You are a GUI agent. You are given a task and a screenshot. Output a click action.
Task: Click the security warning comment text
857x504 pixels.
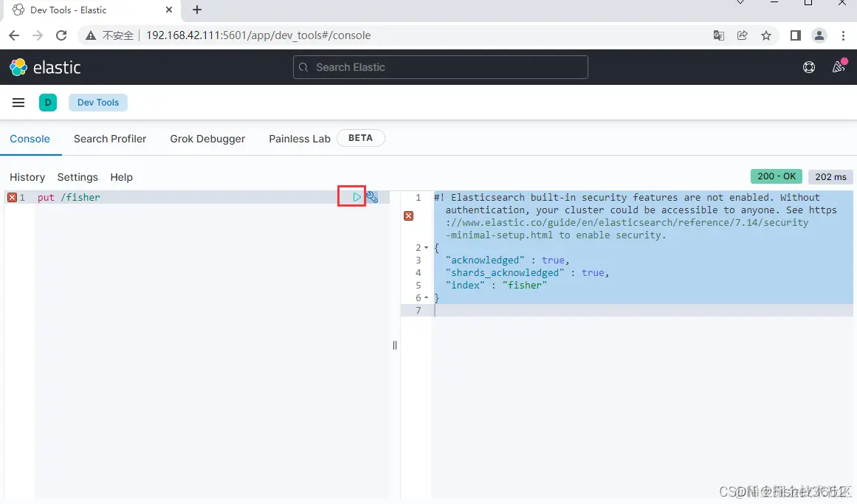(x=635, y=216)
